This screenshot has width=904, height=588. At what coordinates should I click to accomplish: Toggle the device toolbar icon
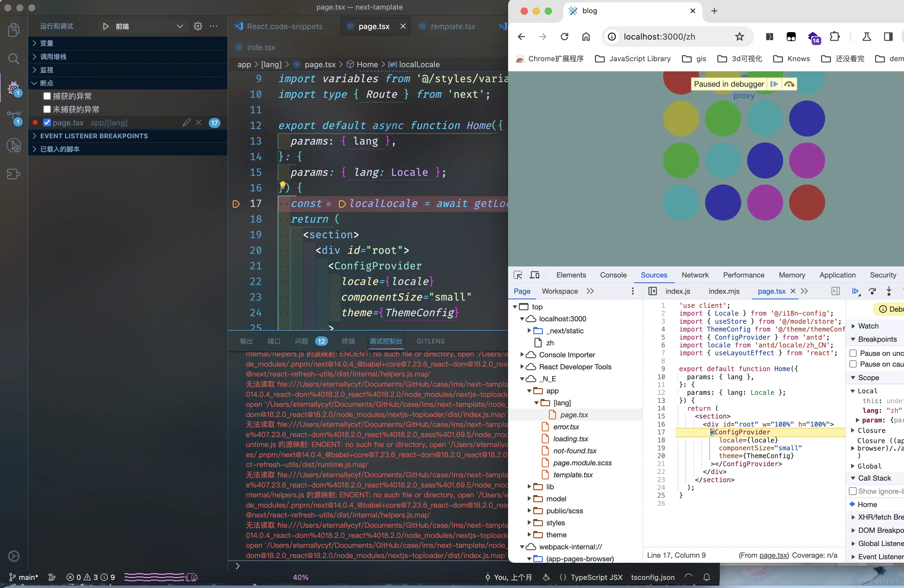(x=535, y=275)
